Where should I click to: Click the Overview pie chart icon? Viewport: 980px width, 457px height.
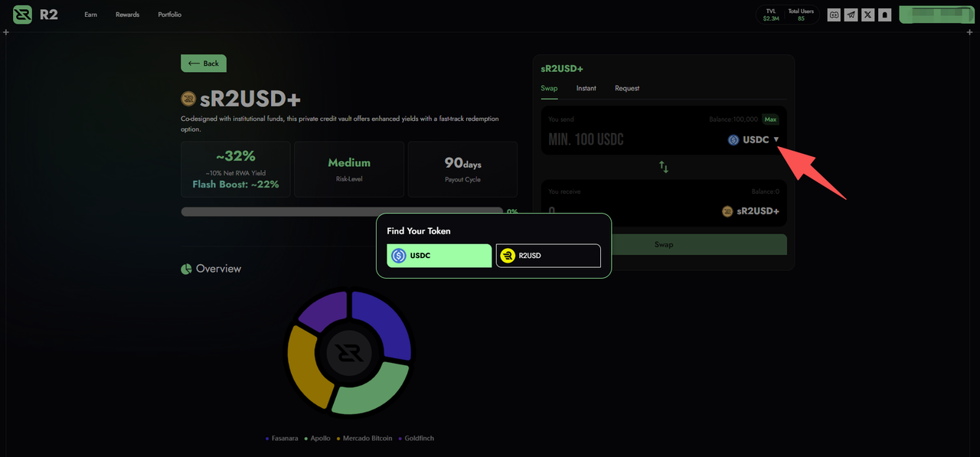[x=186, y=269]
